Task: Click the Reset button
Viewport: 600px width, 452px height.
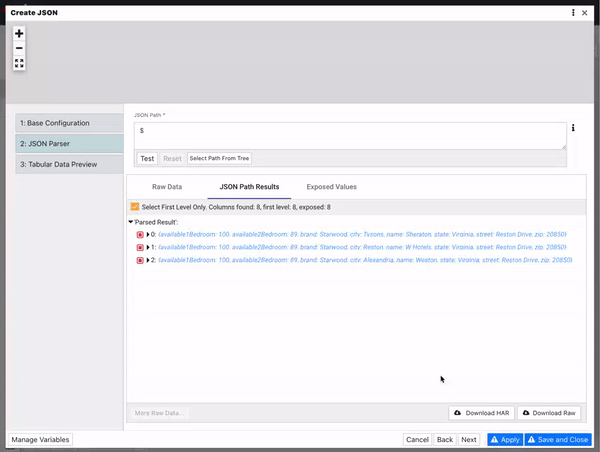Action: click(x=172, y=158)
